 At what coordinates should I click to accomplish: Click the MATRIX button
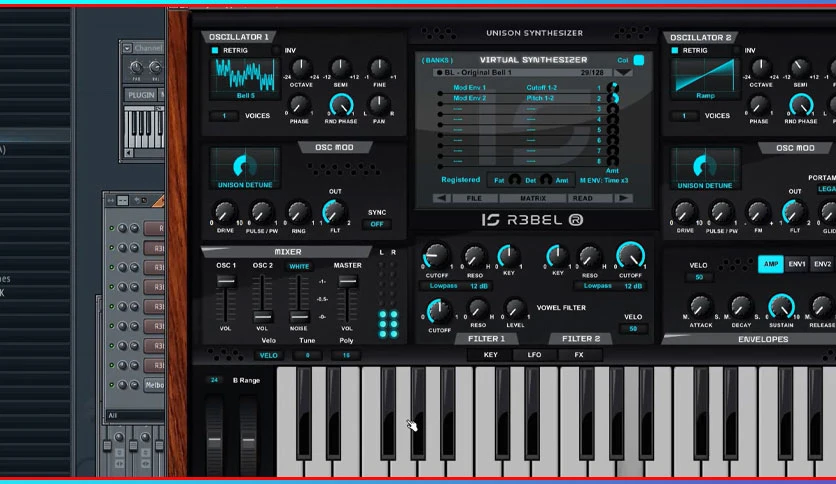click(x=533, y=198)
